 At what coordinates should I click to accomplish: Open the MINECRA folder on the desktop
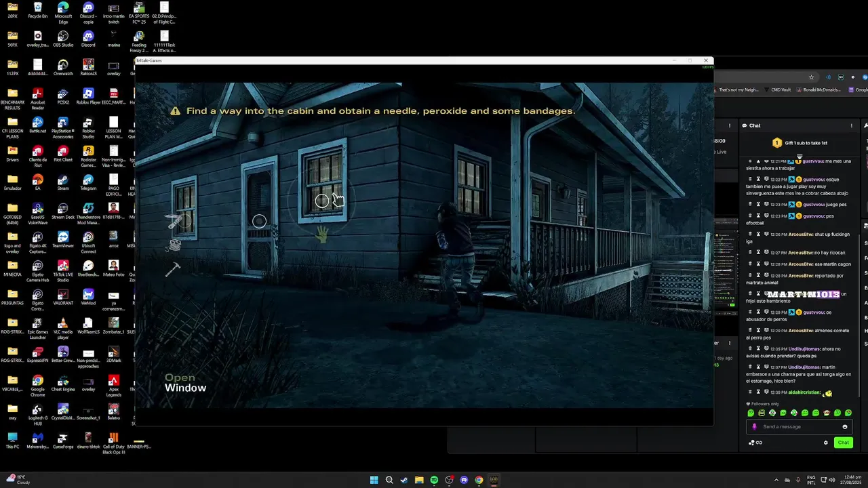point(13,268)
